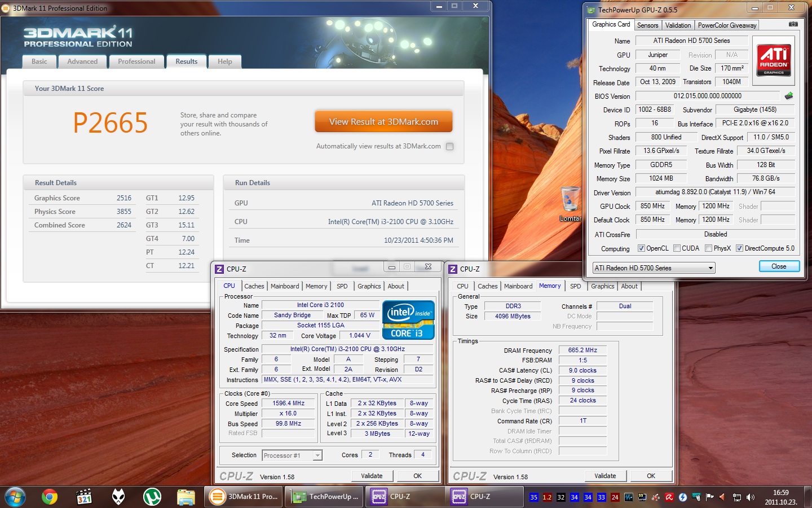Switch to the Basic tab in 3DMark
812x508 pixels.
[39, 62]
